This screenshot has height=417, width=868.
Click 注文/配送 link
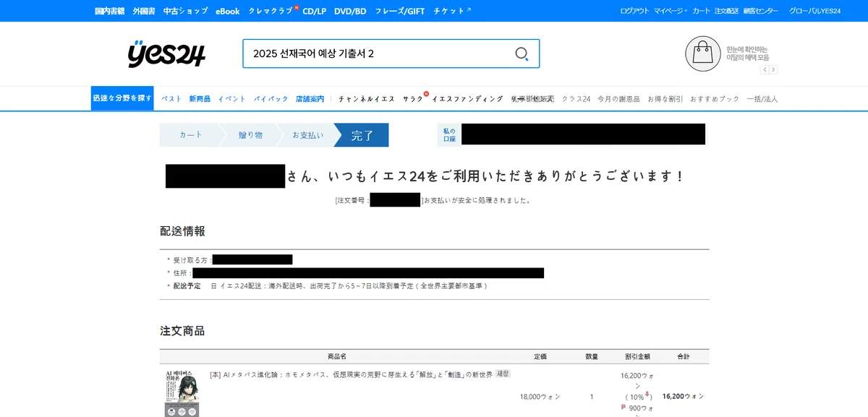726,11
